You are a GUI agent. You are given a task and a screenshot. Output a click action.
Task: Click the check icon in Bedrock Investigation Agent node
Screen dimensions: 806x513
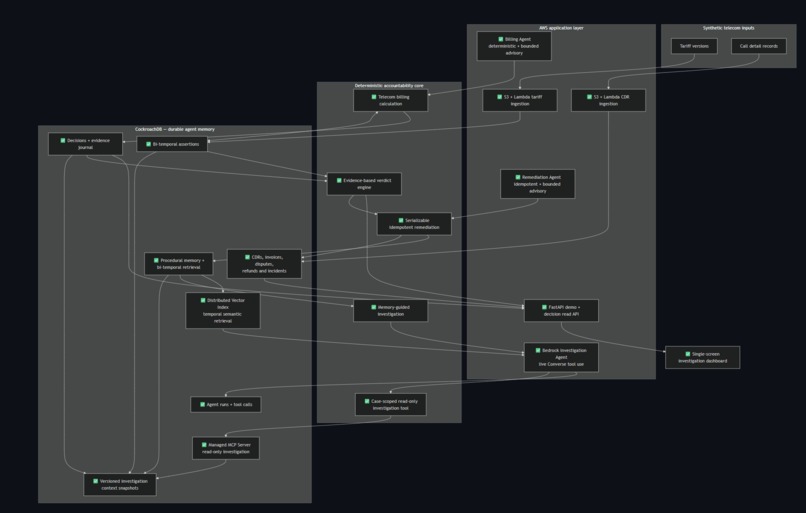coord(538,351)
